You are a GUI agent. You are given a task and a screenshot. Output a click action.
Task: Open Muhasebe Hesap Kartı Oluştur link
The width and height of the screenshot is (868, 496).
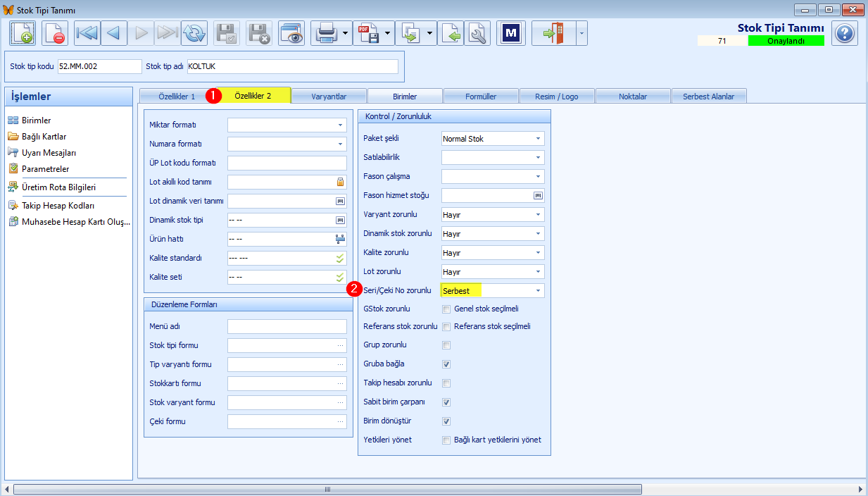click(76, 222)
